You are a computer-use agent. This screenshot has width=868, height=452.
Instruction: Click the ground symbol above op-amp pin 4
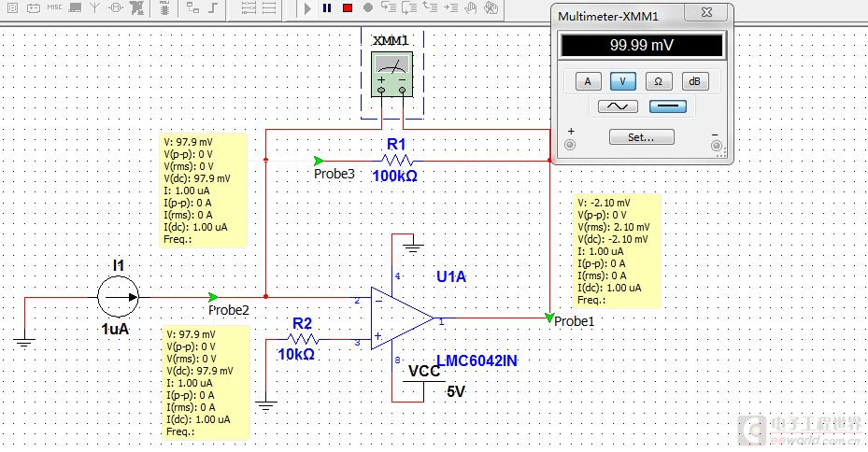pos(412,247)
